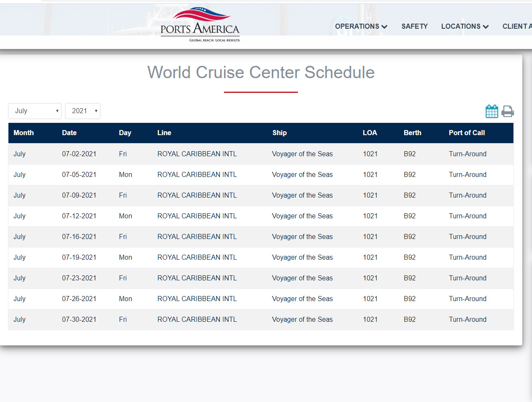Select date cell 07-02-2021
Image resolution: width=532 pixels, height=402 pixels.
coord(79,154)
